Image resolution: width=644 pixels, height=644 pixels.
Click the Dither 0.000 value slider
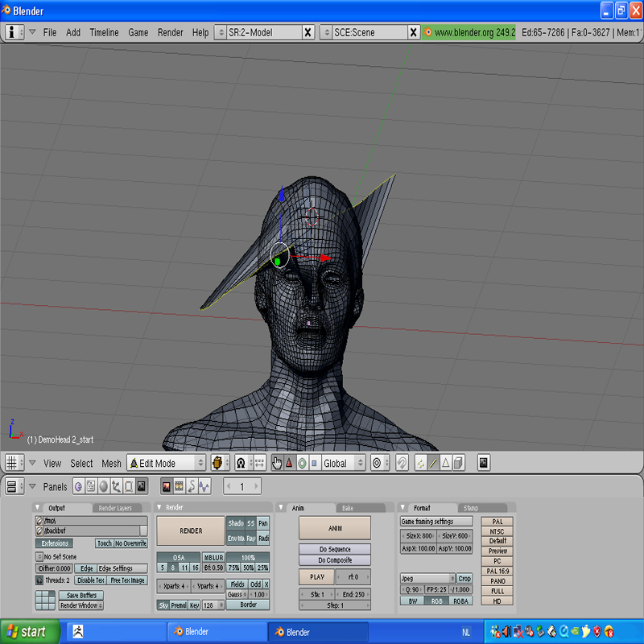(55, 568)
